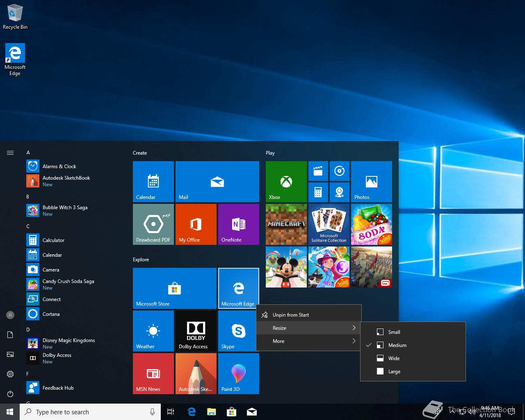Viewport: 525px width, 420px height.
Task: Launch the Paint 3D tile
Action: 239,374
